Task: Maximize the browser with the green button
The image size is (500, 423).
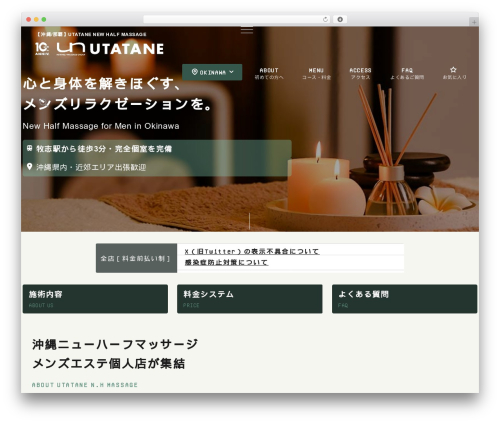Action: tap(44, 19)
